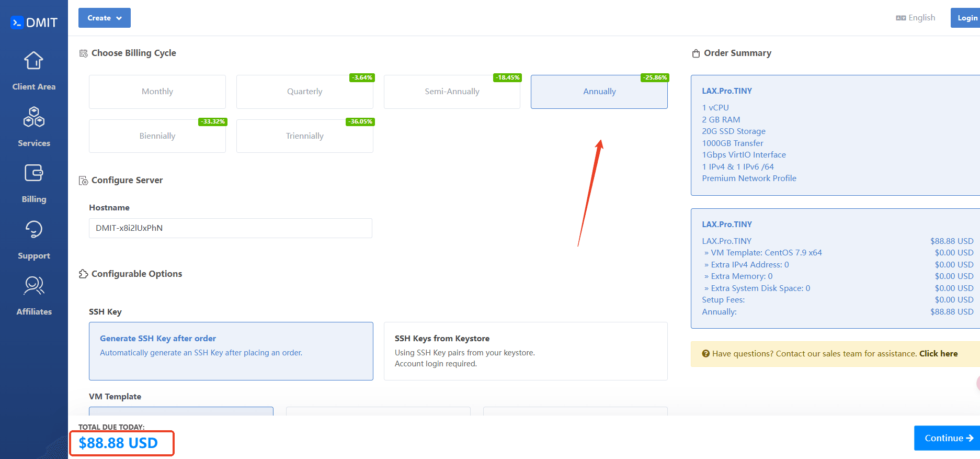Click the -33.32% discount badge
The height and width of the screenshot is (459, 980).
pos(213,122)
